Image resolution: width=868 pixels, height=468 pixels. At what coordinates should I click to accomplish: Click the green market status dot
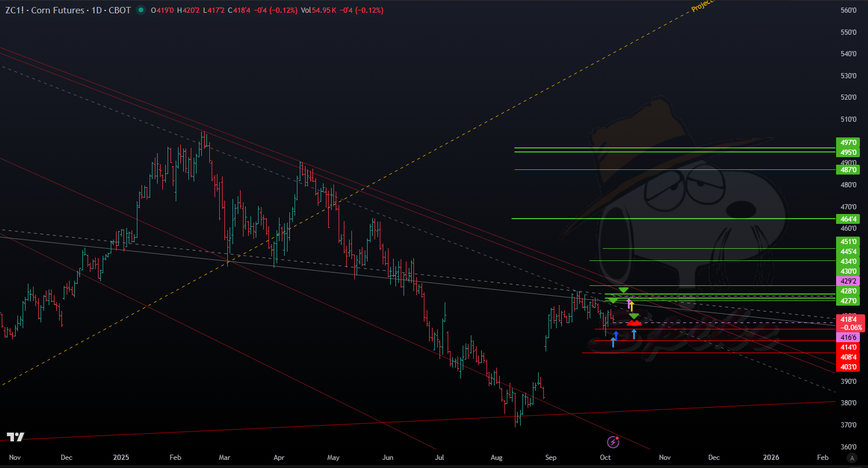click(141, 10)
